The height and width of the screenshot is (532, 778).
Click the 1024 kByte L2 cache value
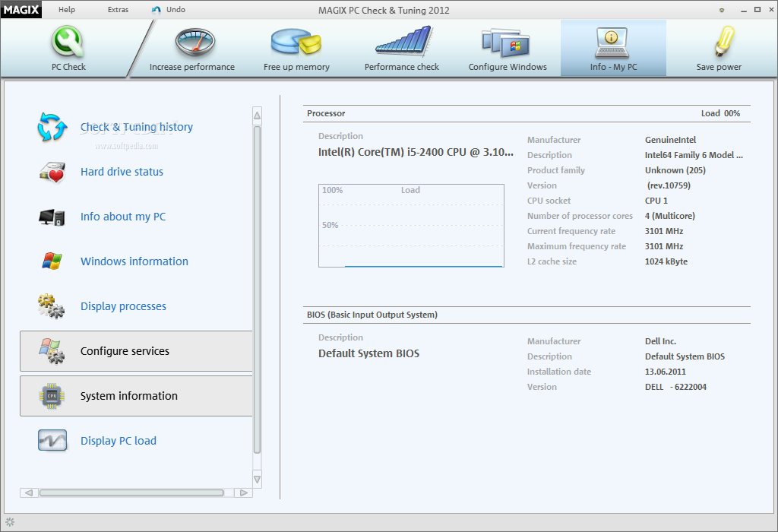(x=666, y=261)
